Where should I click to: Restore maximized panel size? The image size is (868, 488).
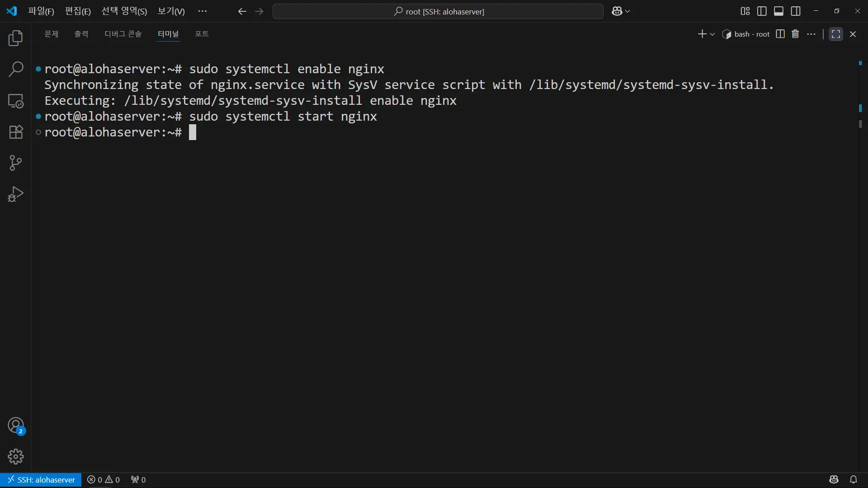[x=835, y=34]
